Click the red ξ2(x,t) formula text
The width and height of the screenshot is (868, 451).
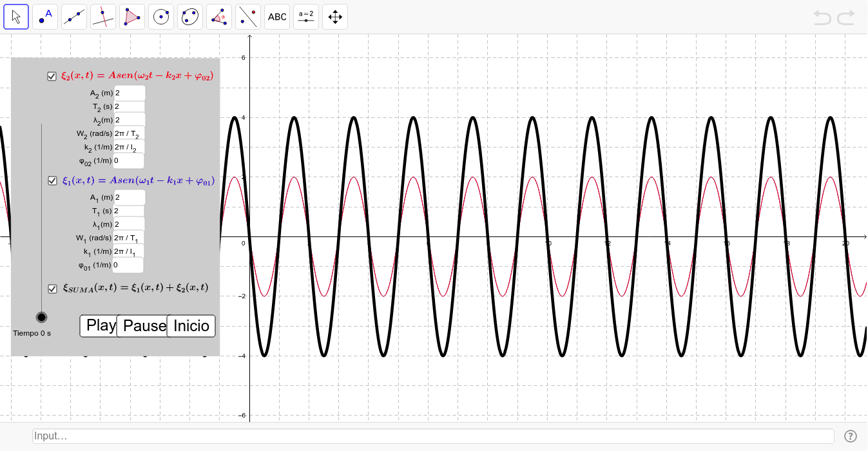click(x=137, y=76)
